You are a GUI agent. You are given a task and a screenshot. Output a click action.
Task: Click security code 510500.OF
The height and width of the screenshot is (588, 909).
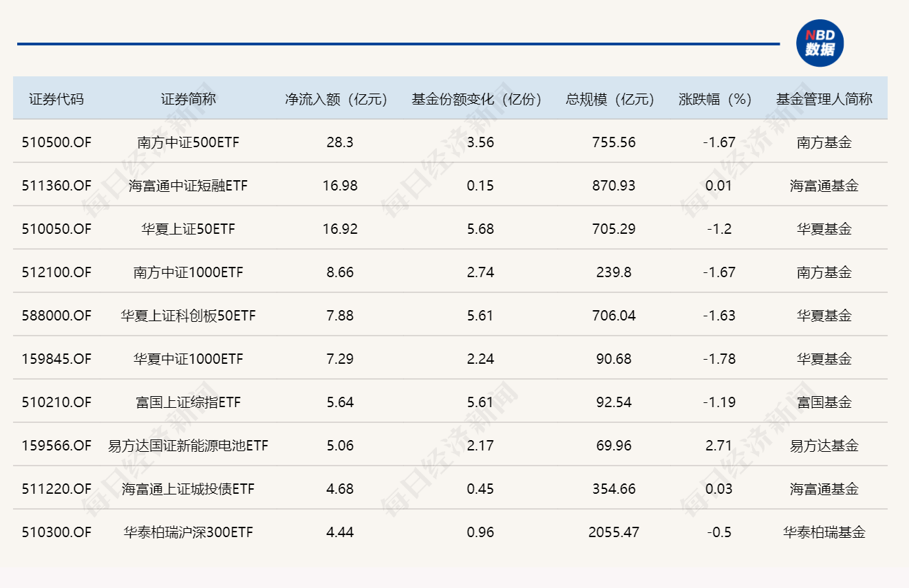[x=56, y=142]
